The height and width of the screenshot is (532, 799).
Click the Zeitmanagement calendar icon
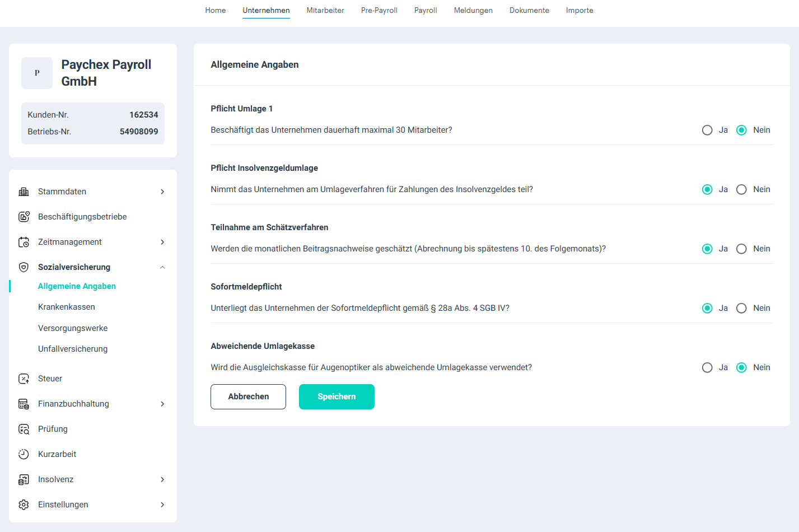[x=24, y=242]
